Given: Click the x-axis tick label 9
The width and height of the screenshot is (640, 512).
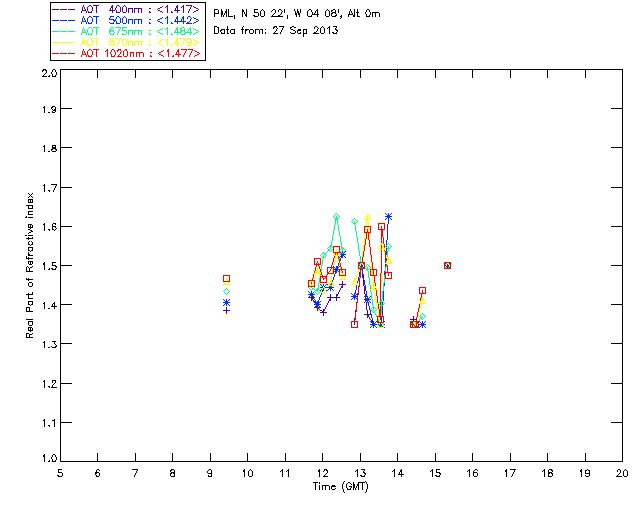Looking at the screenshot, I should pyautogui.click(x=210, y=473).
